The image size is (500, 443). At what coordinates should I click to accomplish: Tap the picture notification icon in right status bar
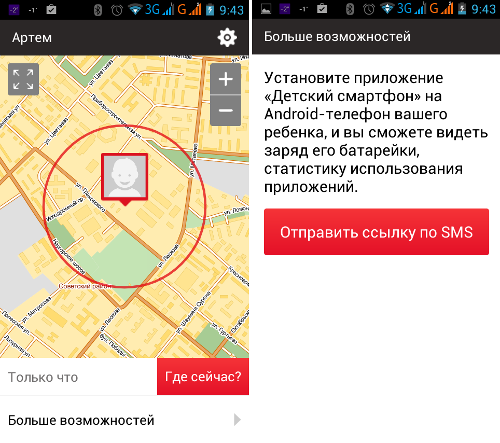click(266, 9)
